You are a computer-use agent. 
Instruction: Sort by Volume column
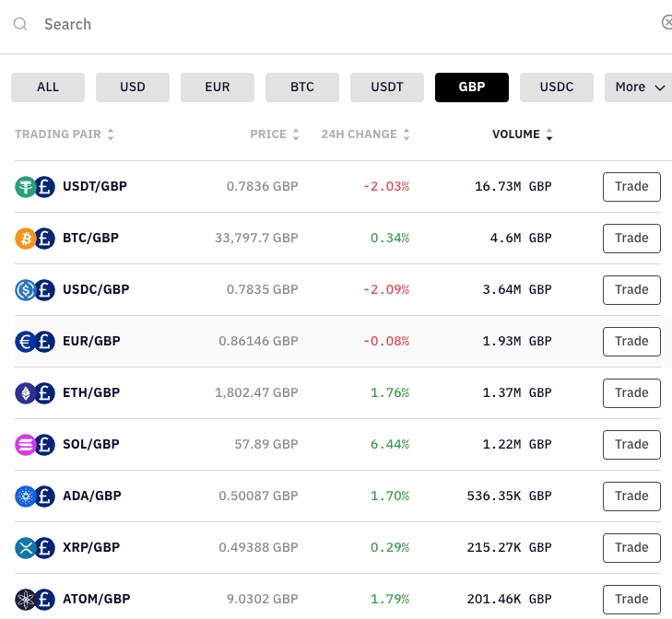[523, 134]
